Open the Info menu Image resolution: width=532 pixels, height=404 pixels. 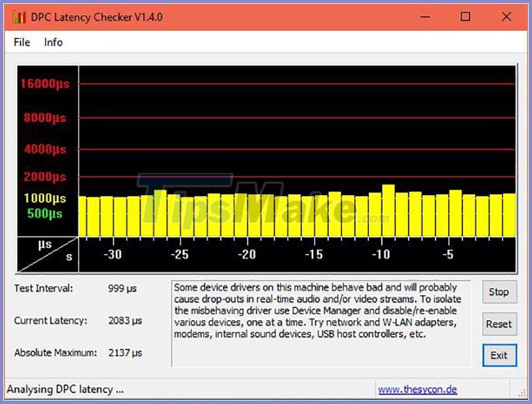pyautogui.click(x=53, y=42)
